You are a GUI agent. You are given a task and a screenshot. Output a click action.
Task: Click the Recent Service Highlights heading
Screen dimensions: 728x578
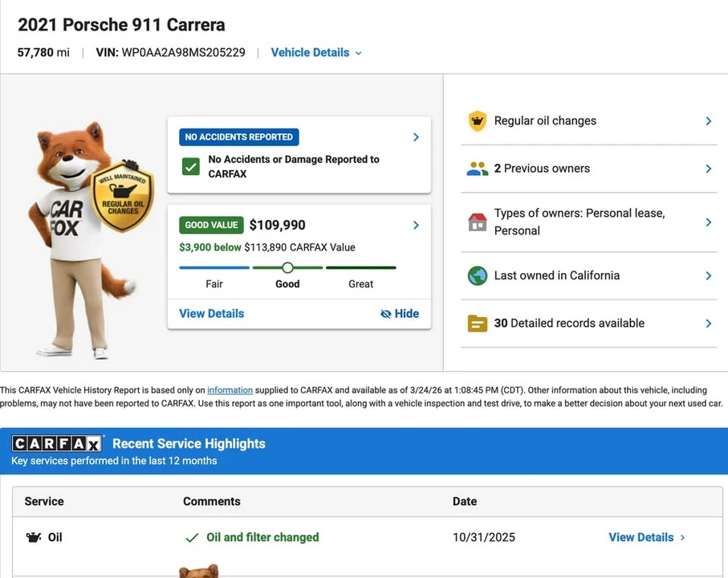[x=189, y=444]
